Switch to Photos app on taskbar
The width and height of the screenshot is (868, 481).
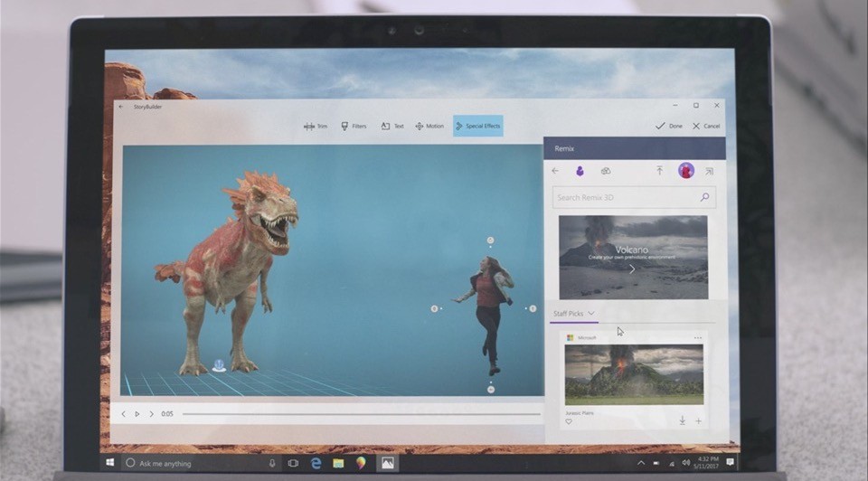coord(388,463)
